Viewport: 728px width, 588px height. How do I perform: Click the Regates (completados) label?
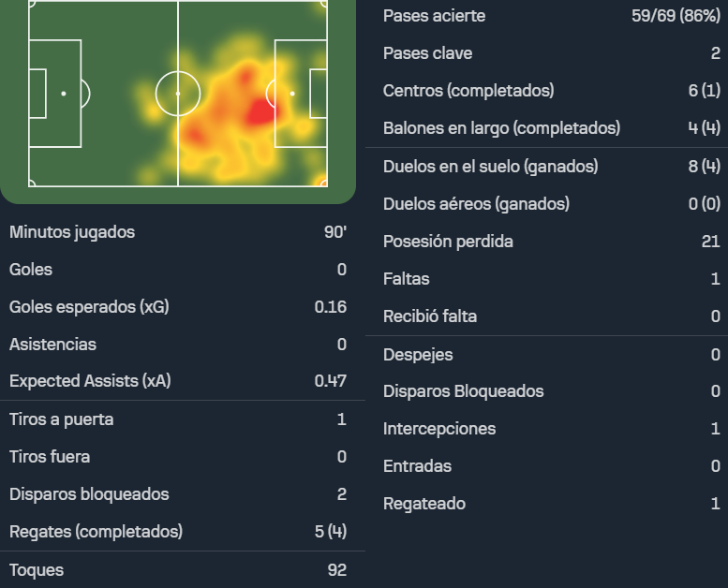pos(97,532)
